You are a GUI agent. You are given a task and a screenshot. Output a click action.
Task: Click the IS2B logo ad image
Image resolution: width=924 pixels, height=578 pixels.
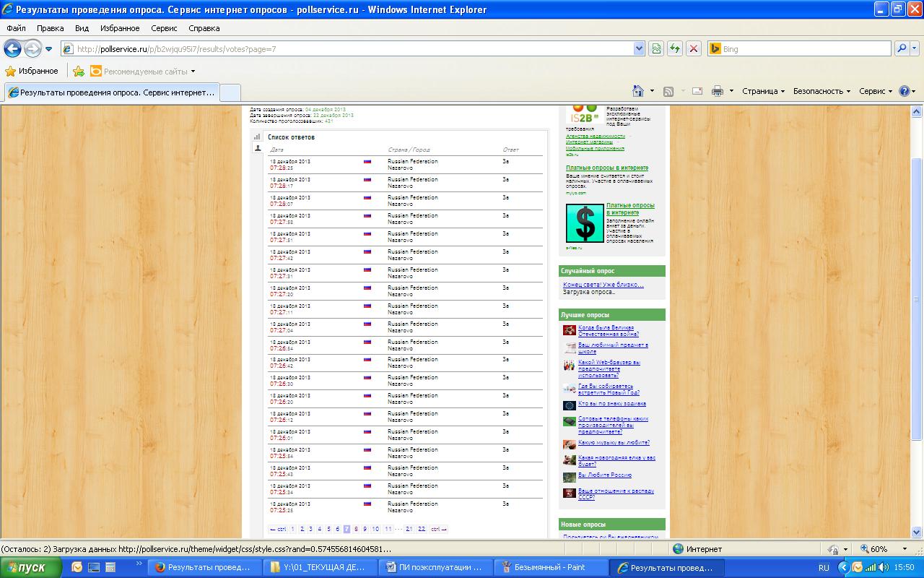[x=585, y=114]
